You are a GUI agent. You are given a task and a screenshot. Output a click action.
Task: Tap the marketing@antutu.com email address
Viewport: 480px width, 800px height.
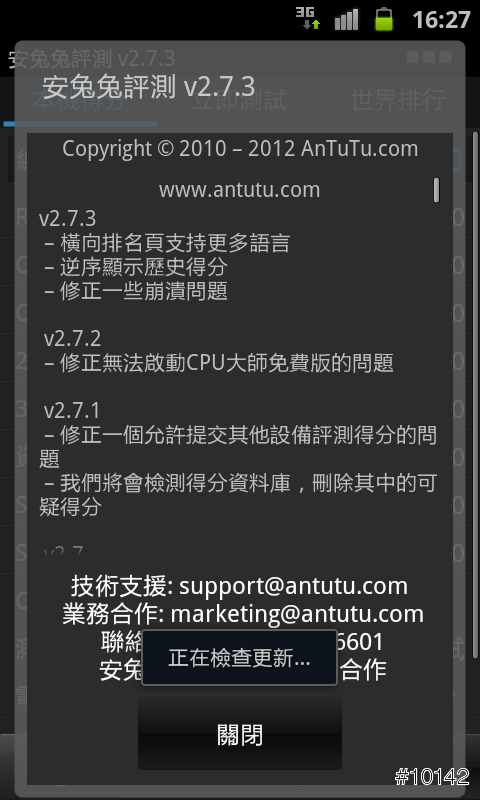297,614
